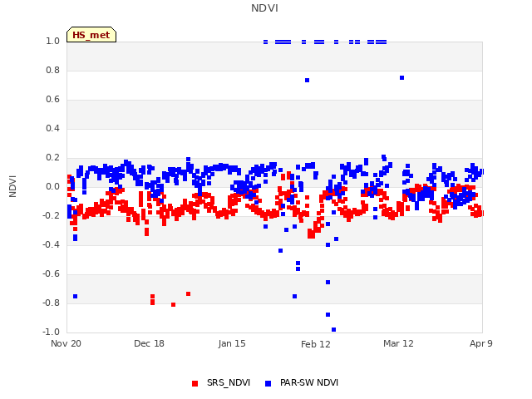Click the Mar 12 x-axis label
The image size is (532, 399).
point(398,343)
